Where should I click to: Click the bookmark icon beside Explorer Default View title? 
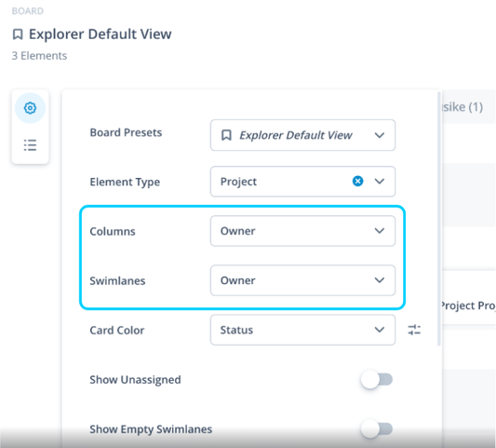18,34
